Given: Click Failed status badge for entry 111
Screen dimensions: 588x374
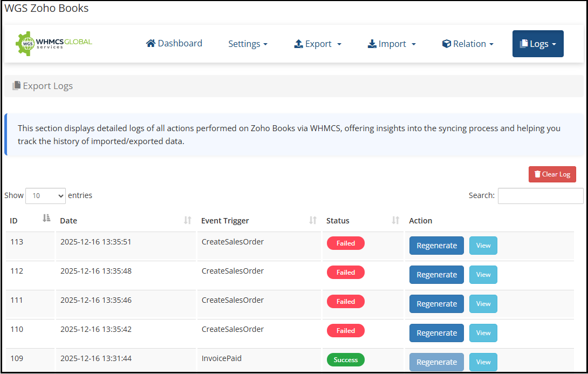Looking at the screenshot, I should click(x=345, y=302).
